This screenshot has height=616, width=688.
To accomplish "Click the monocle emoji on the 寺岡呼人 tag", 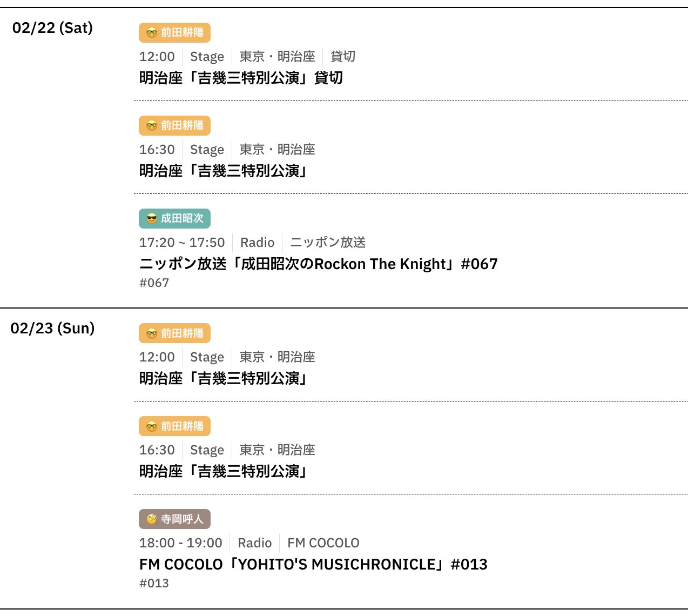I will 152,519.
